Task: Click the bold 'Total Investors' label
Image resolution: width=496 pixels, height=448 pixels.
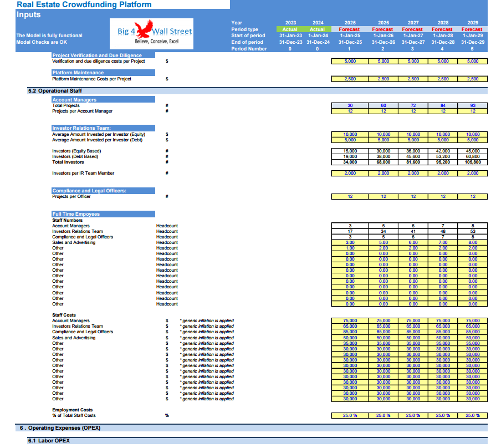Action: coord(68,162)
